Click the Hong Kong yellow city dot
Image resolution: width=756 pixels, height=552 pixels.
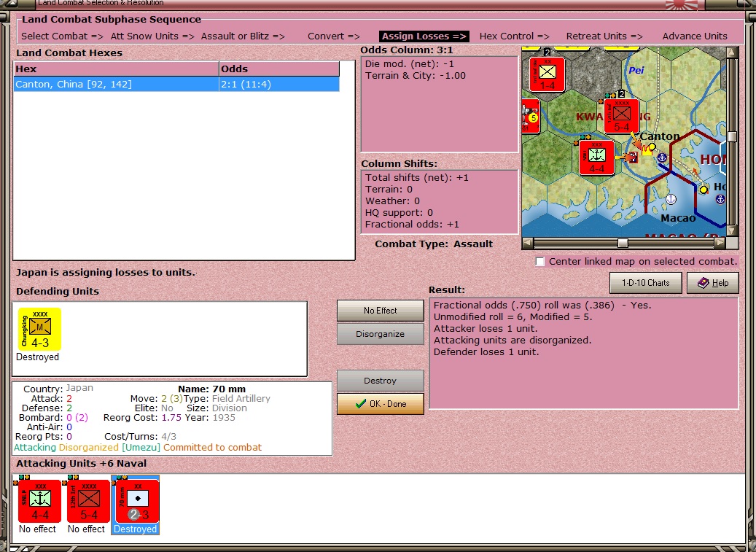(704, 190)
